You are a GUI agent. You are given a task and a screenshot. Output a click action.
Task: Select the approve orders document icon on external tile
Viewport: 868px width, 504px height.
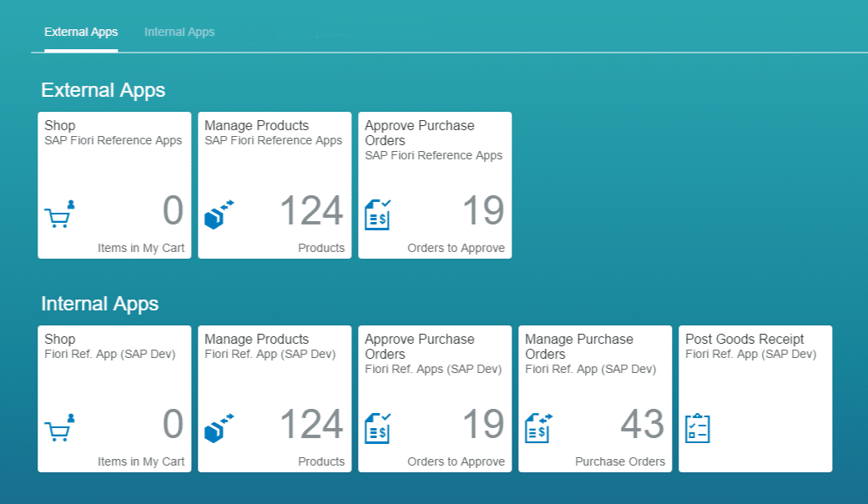pos(376,214)
